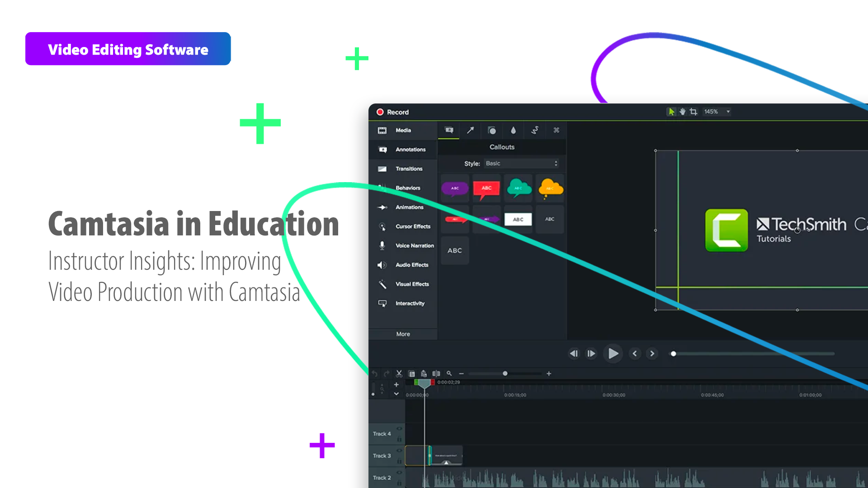Click More at bottom of tools sidebar
868x488 pixels.
click(x=403, y=334)
